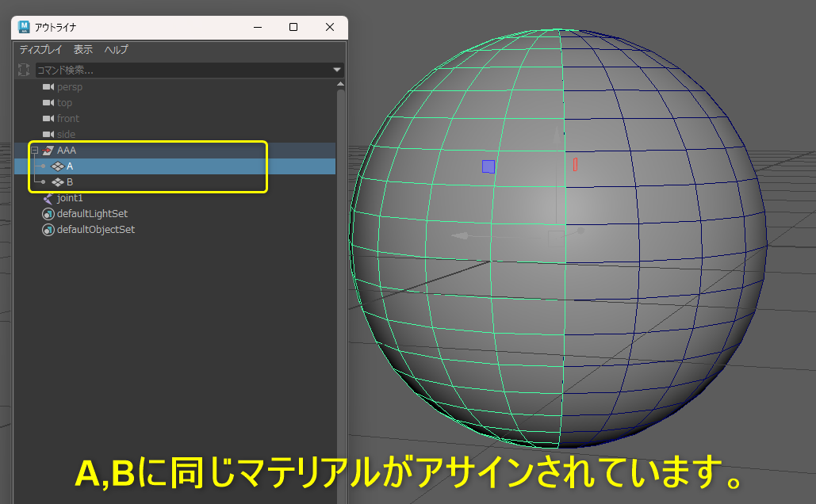Screen dimensions: 816x504
Task: Click the joint1 bone icon
Action: (48, 198)
